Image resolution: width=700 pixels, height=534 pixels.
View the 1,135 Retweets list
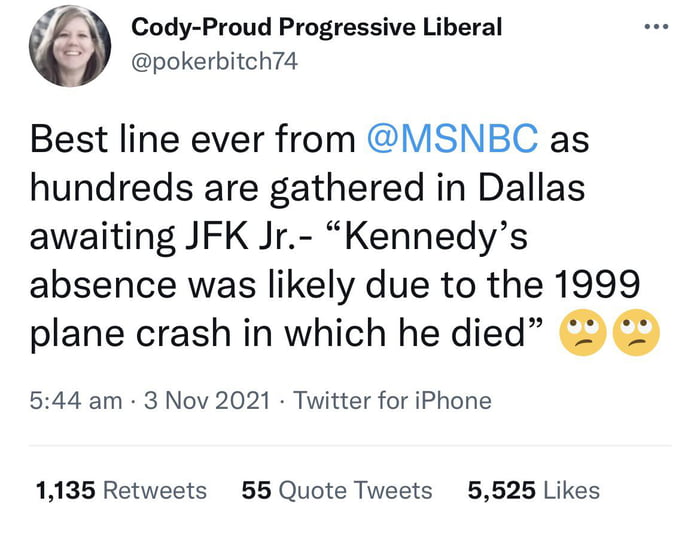(x=120, y=490)
